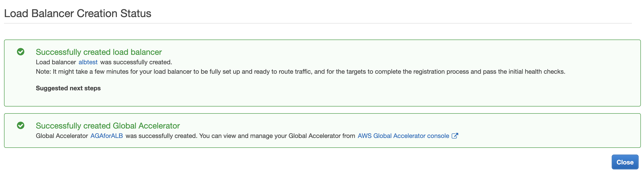644x173 pixels.
Task: Close the creation status dialog
Action: tap(625, 162)
